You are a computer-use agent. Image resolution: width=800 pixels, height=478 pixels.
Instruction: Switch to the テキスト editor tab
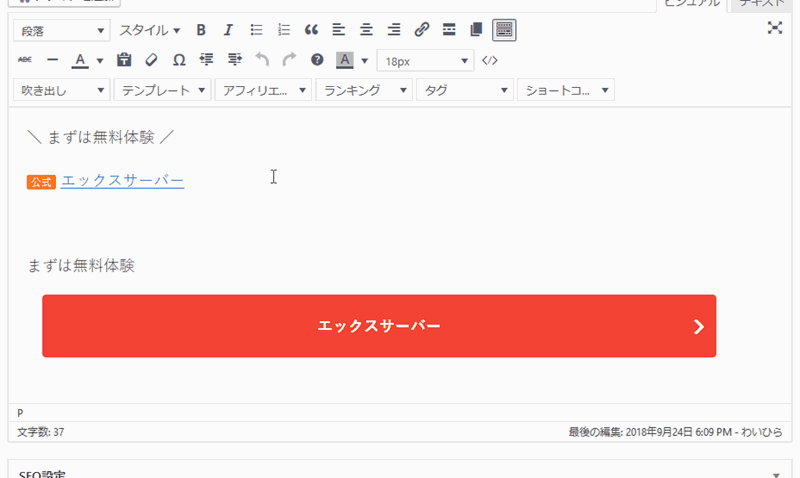pyautogui.click(x=761, y=3)
